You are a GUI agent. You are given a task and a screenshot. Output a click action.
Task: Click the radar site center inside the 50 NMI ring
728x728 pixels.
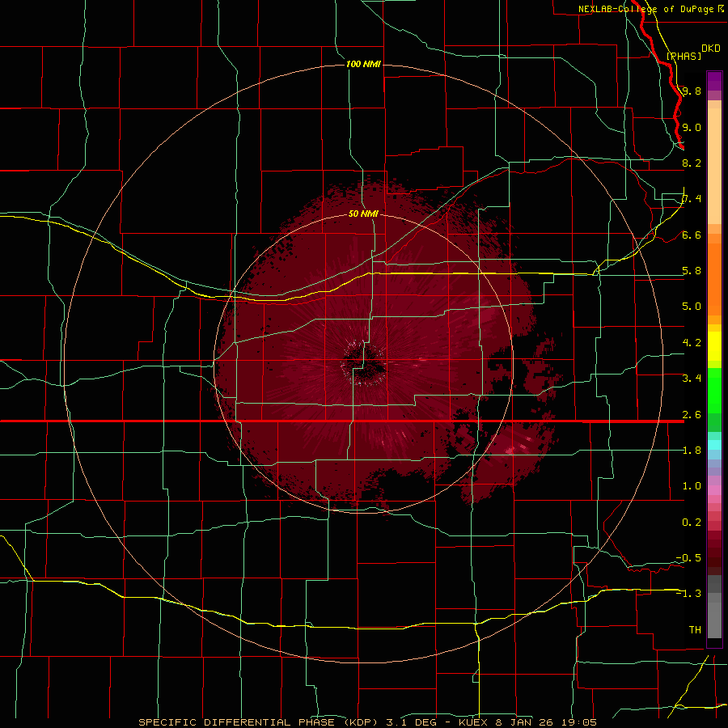pyautogui.click(x=363, y=363)
